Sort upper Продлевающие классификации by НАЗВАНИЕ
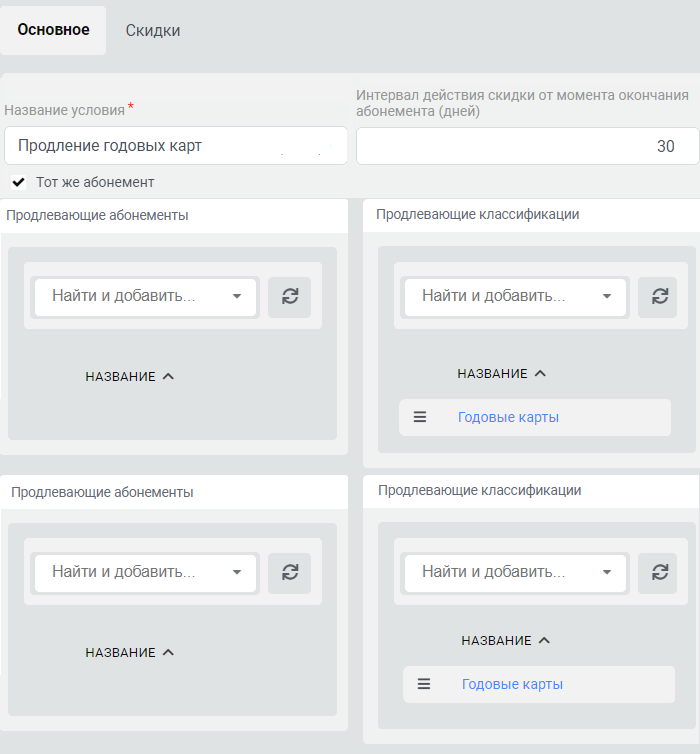 point(501,374)
